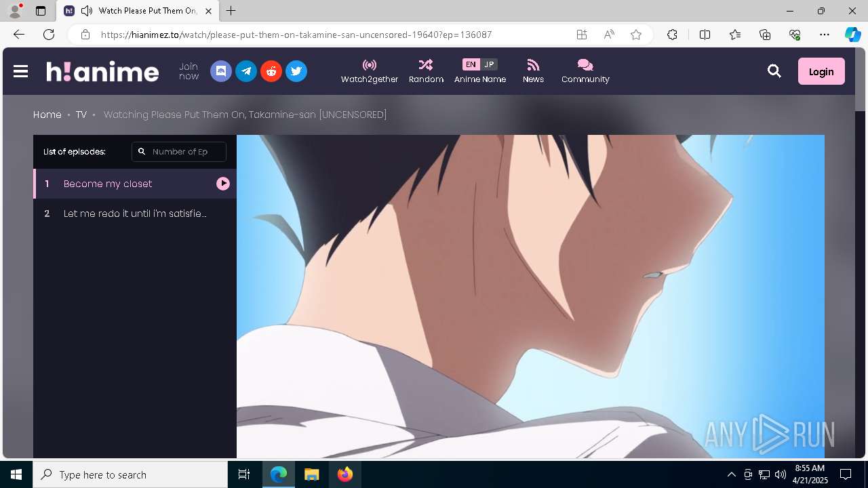The width and height of the screenshot is (868, 488).
Task: Open the hamburger menu on HiAnime
Action: coord(20,71)
